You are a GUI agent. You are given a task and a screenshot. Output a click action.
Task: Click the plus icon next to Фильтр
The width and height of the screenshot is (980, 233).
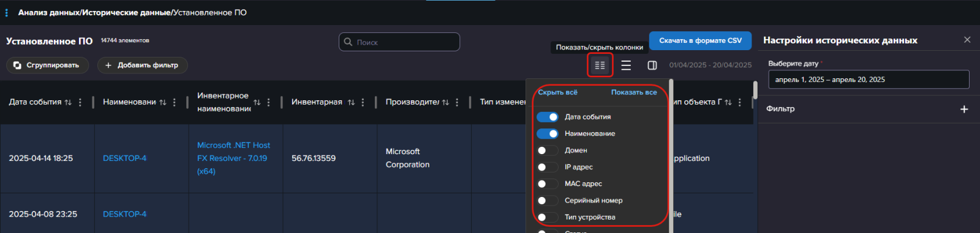tap(964, 109)
